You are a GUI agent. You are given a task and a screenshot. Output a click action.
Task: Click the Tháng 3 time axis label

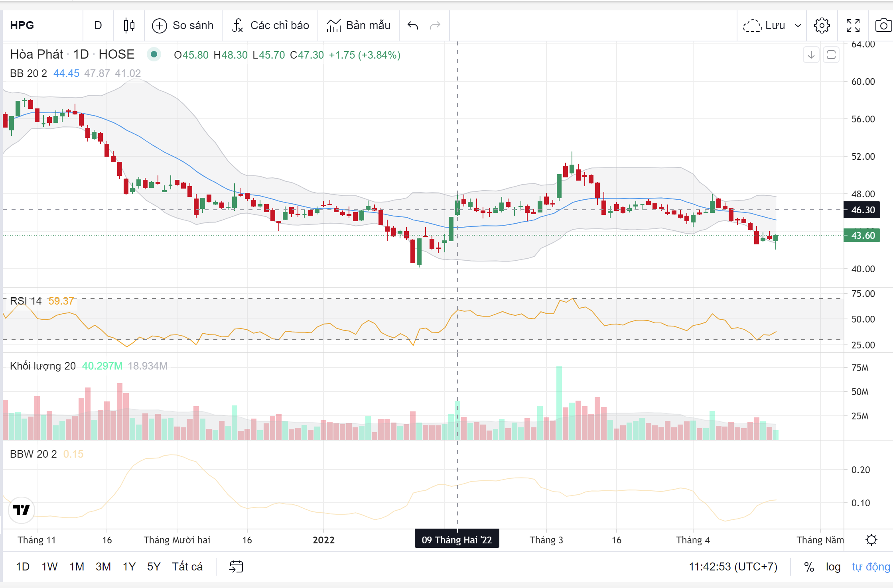(x=546, y=540)
